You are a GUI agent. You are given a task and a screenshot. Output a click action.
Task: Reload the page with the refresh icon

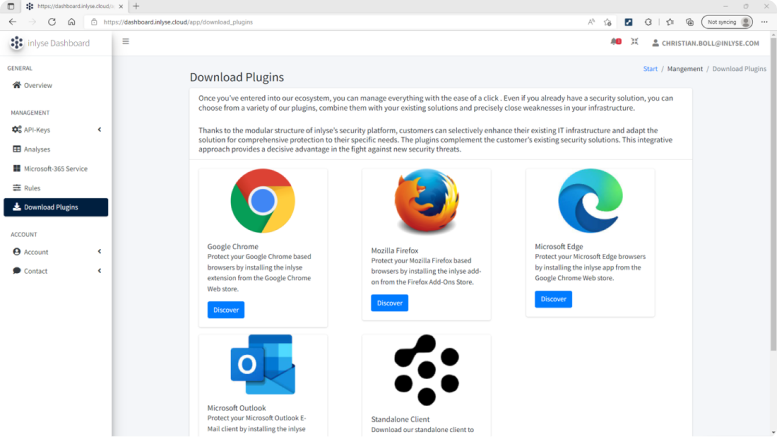(52, 22)
